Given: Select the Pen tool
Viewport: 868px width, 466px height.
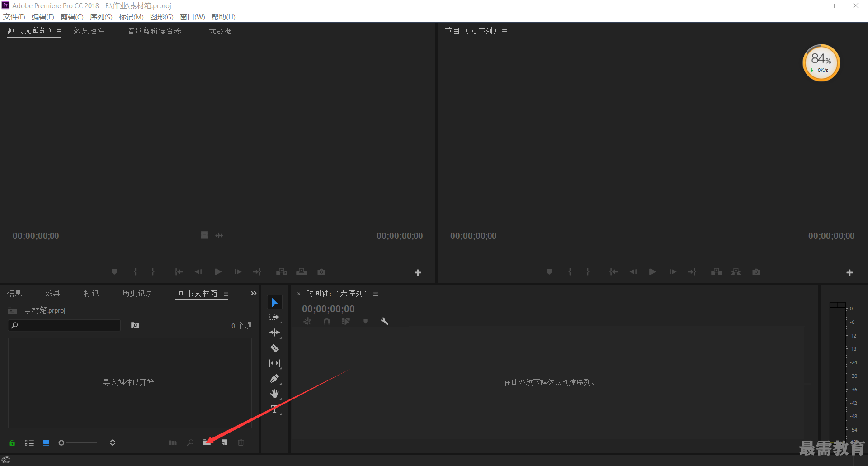Looking at the screenshot, I should [x=274, y=379].
